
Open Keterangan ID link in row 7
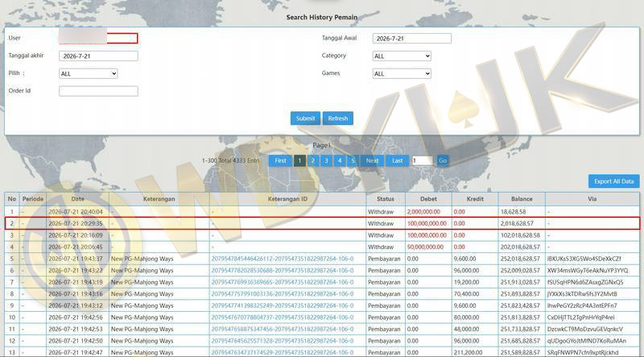click(283, 282)
